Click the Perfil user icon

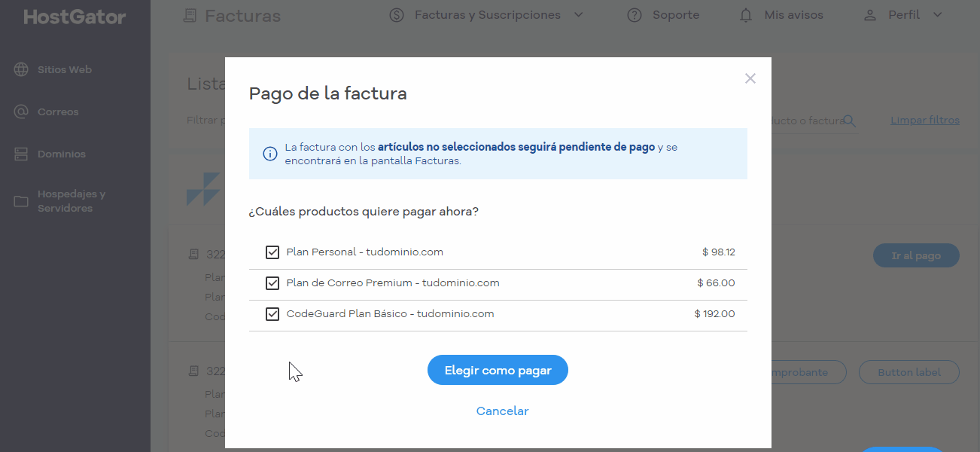(870, 15)
